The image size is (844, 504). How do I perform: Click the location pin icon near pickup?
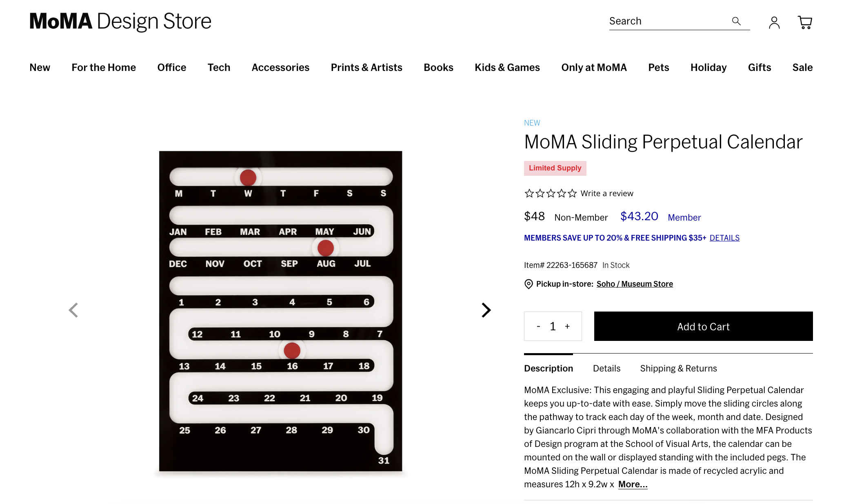tap(528, 284)
